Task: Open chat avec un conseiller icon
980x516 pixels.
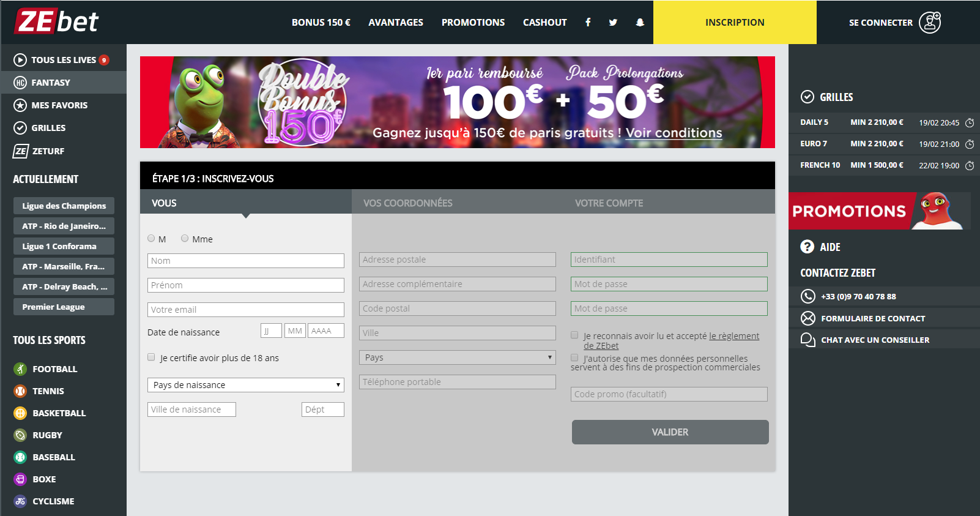Action: click(808, 340)
